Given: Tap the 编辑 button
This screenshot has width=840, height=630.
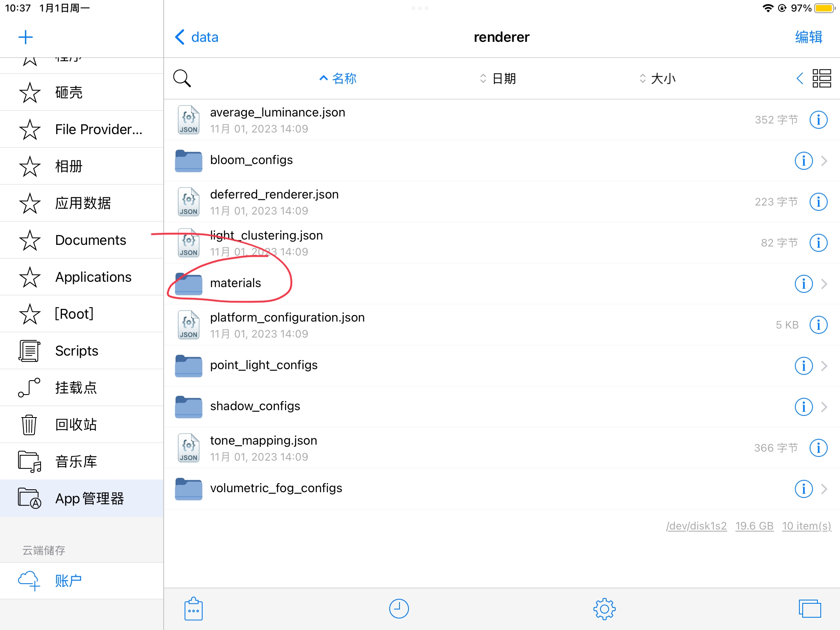Looking at the screenshot, I should coord(809,37).
